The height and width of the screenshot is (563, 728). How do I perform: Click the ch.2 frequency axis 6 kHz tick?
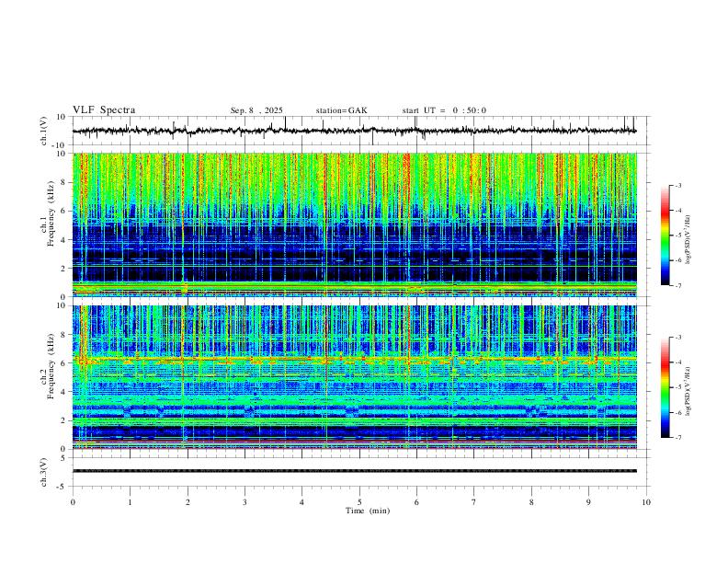[x=63, y=363]
